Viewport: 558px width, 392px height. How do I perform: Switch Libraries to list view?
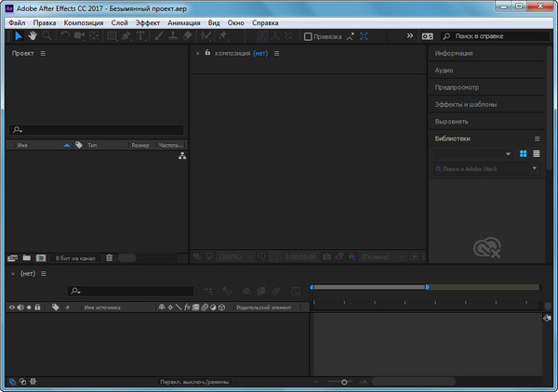click(537, 153)
